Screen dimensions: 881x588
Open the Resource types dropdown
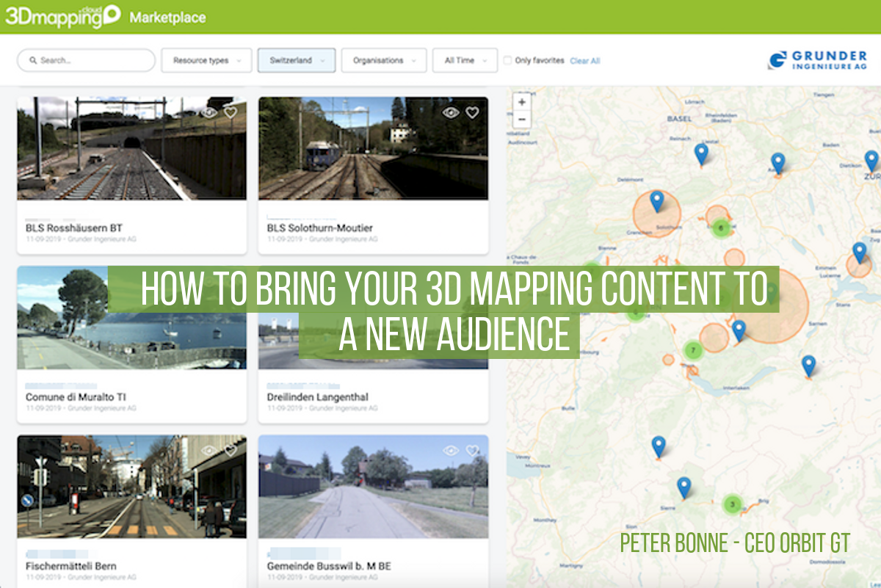pos(206,60)
